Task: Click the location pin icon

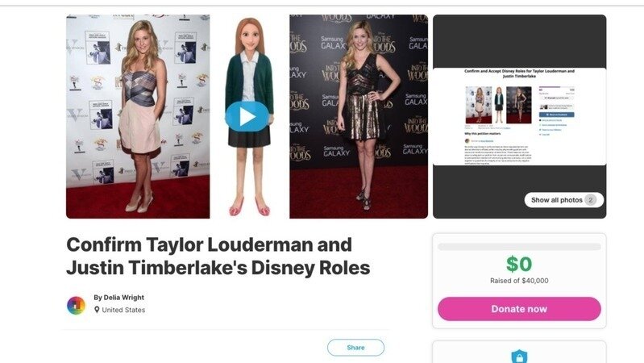Action: pyautogui.click(x=97, y=310)
